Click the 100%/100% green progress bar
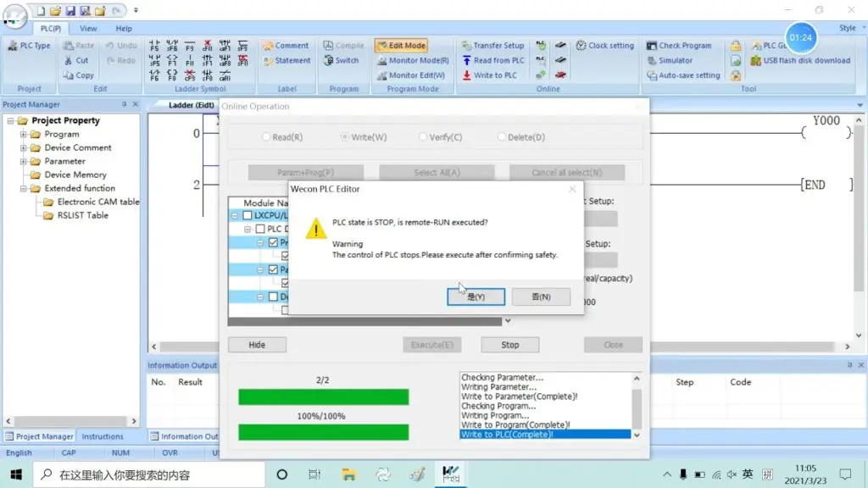This screenshot has width=868, height=488. point(323,432)
